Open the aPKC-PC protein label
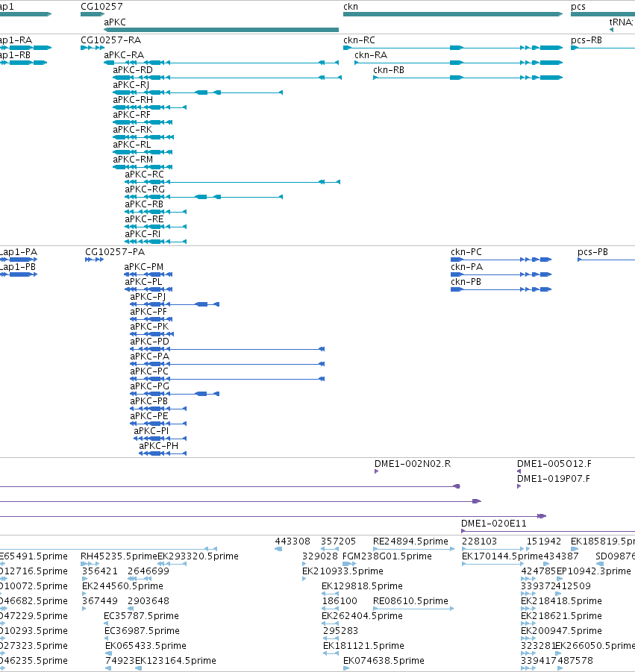This screenshot has height=672, width=635. (x=149, y=371)
